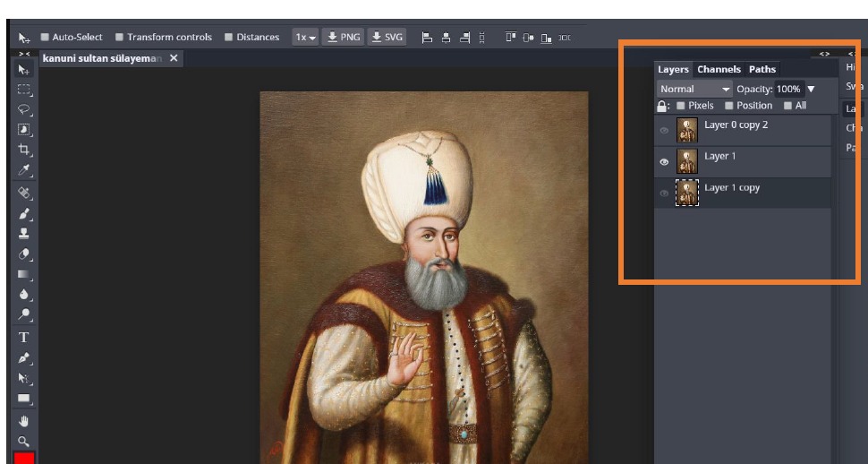868x464 pixels.
Task: Expand the Opacity slider arrow
Action: [x=811, y=89]
